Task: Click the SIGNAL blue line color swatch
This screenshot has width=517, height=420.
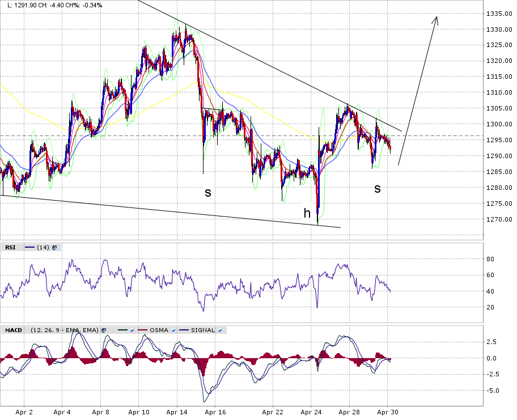Action: click(x=184, y=330)
